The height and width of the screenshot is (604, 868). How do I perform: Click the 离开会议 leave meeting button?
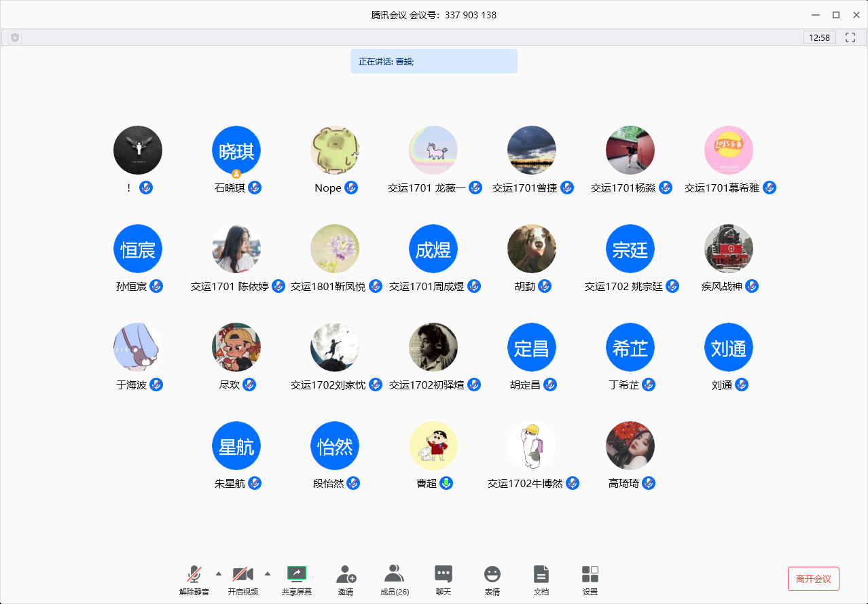point(813,579)
